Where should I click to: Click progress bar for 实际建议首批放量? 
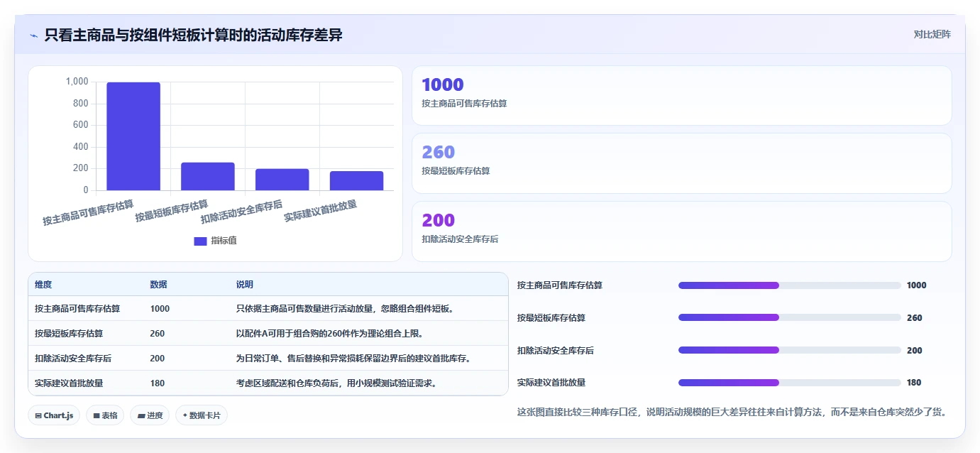click(790, 383)
